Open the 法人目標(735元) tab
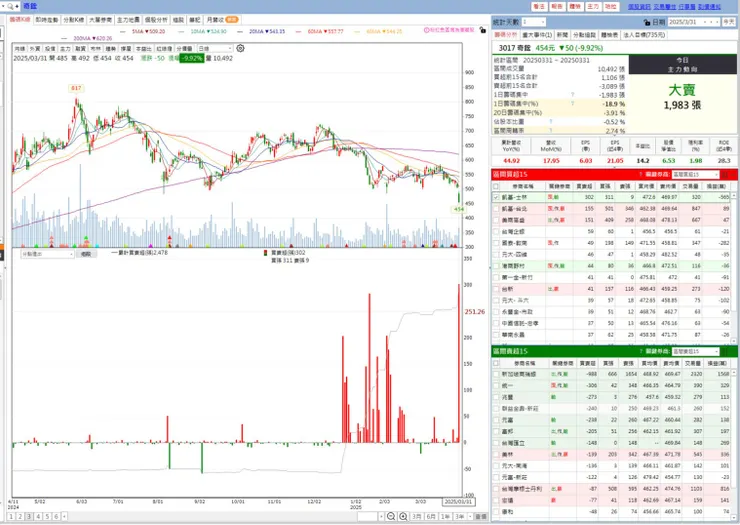The image size is (740, 525). 644,35
